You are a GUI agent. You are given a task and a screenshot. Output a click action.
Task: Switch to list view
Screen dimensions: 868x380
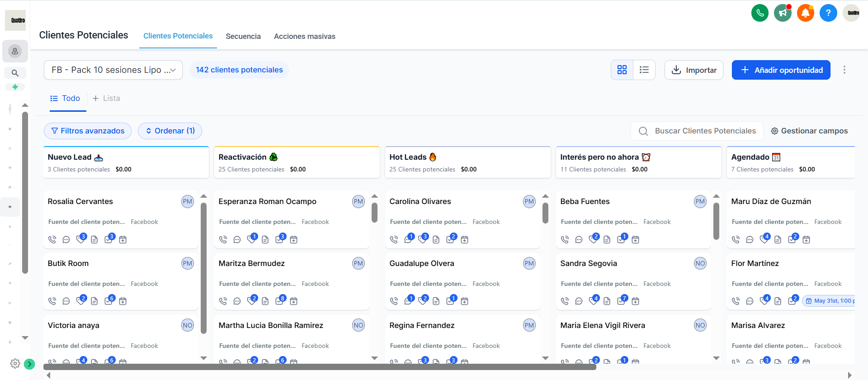644,70
